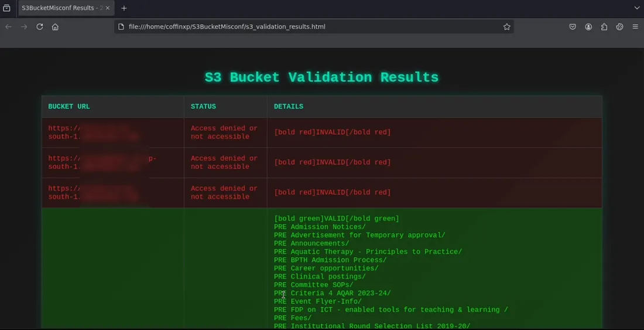Click the first row's bucket URL

point(94,132)
